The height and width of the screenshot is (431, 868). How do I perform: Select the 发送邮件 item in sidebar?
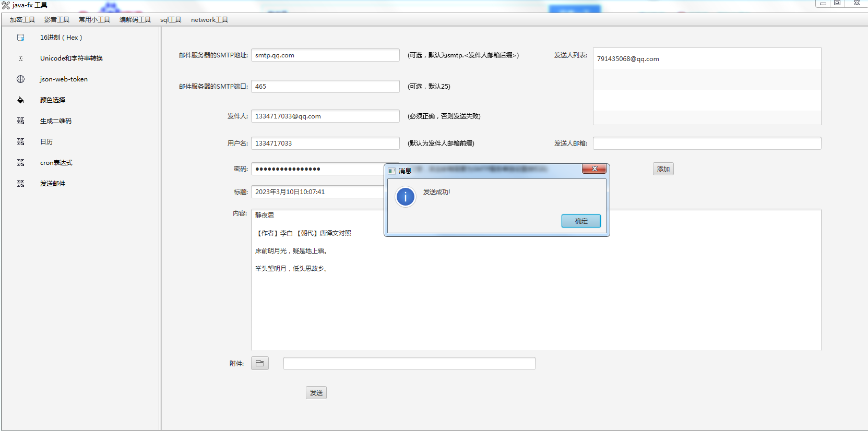click(53, 184)
